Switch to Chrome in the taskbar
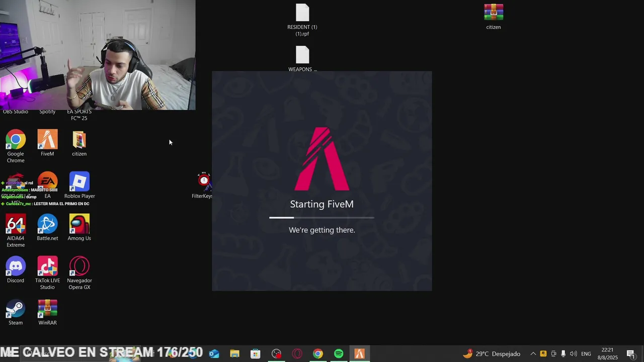This screenshot has width=644, height=362. [x=317, y=354]
